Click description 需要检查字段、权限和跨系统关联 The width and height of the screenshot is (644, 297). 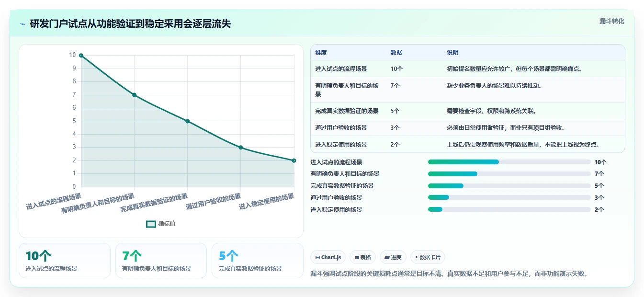pos(491,111)
